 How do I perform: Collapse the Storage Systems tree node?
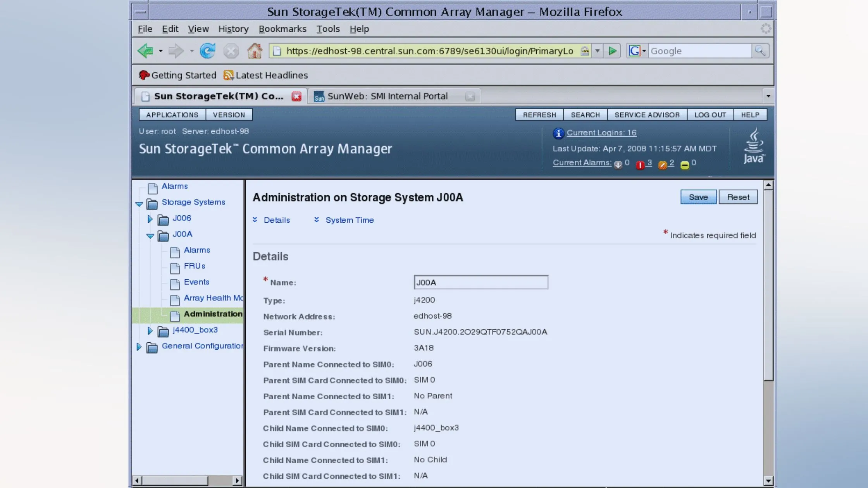[139, 204]
